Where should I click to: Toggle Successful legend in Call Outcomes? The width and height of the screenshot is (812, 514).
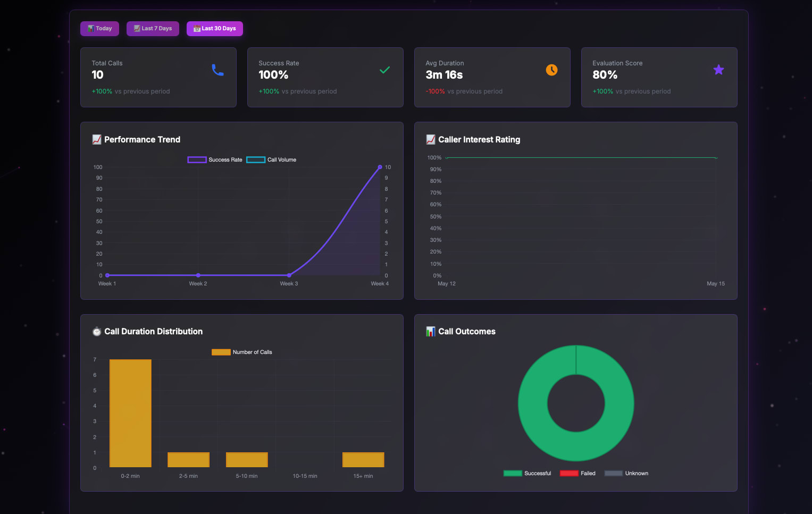click(527, 474)
